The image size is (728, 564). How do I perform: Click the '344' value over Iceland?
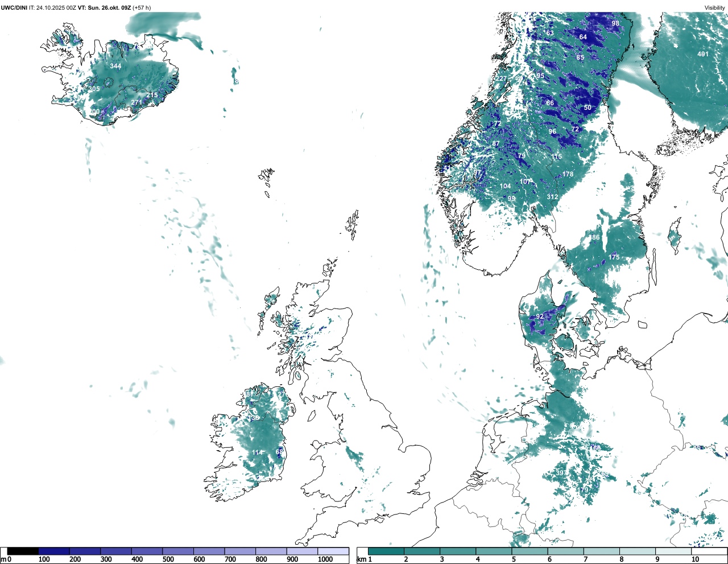click(115, 66)
